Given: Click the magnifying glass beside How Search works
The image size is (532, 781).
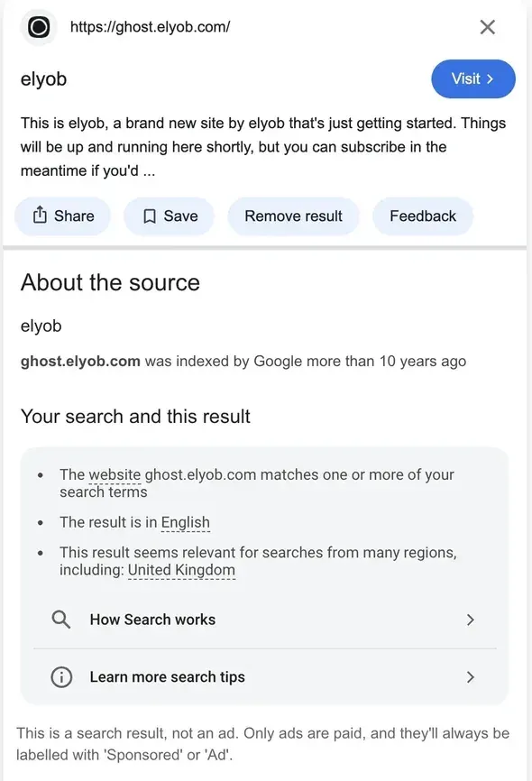Looking at the screenshot, I should 60,620.
